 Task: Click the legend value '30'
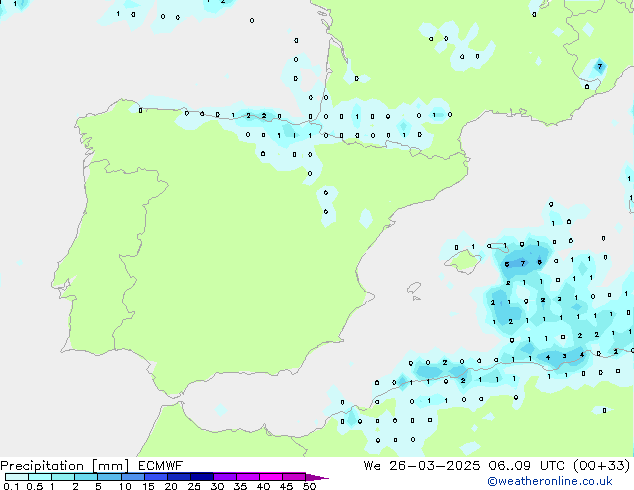coord(217,486)
